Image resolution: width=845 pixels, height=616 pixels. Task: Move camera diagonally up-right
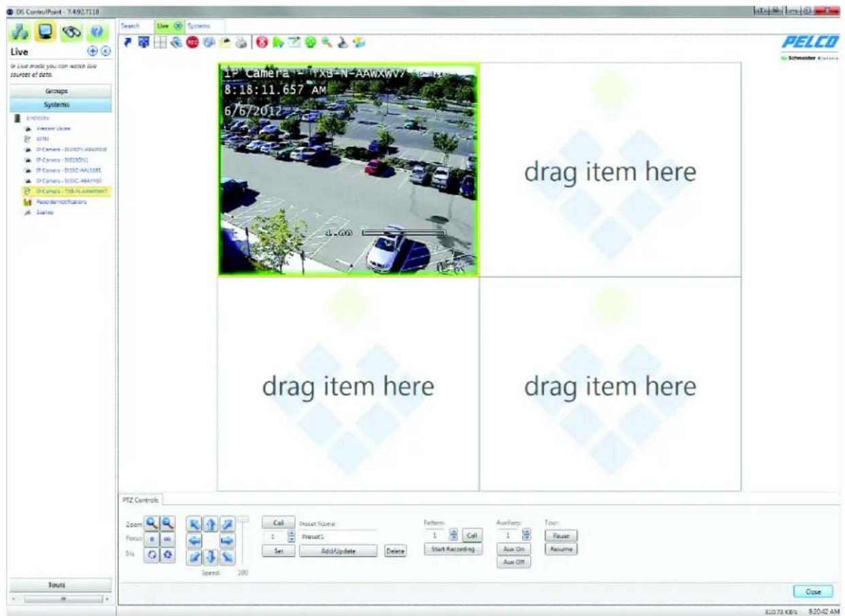tap(226, 524)
